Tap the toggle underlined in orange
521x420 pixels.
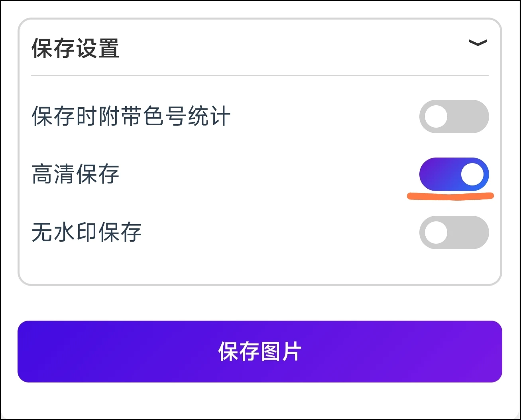point(454,174)
